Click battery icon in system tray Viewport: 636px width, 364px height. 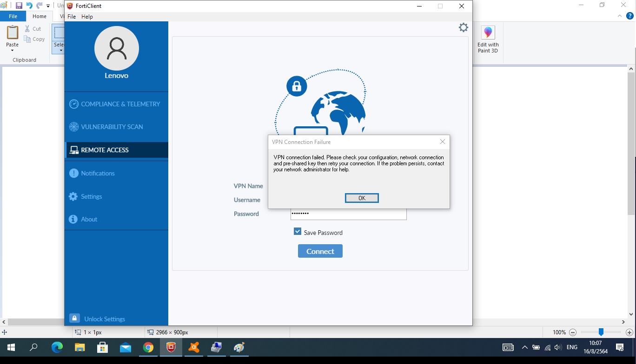[x=536, y=347]
